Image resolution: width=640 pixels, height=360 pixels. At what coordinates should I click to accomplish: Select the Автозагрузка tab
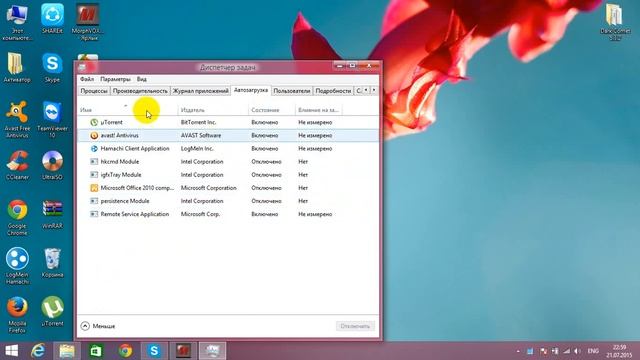click(251, 90)
